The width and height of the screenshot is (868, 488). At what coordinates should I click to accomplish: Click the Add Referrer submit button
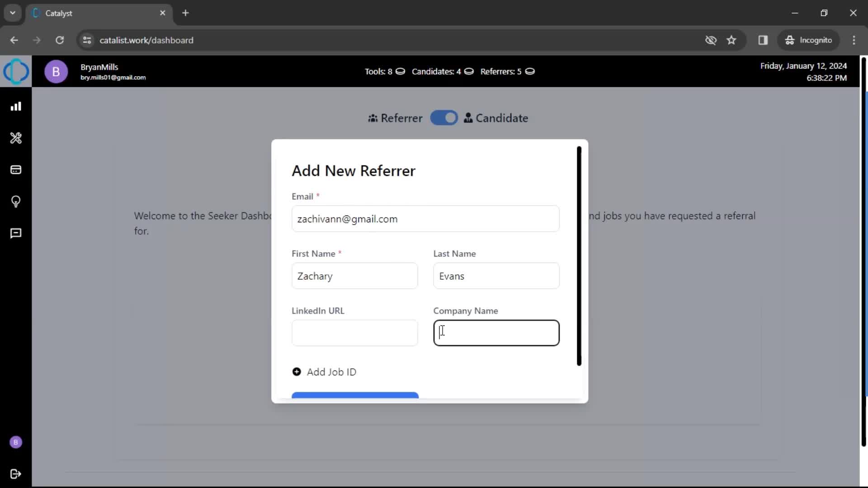coord(355,395)
